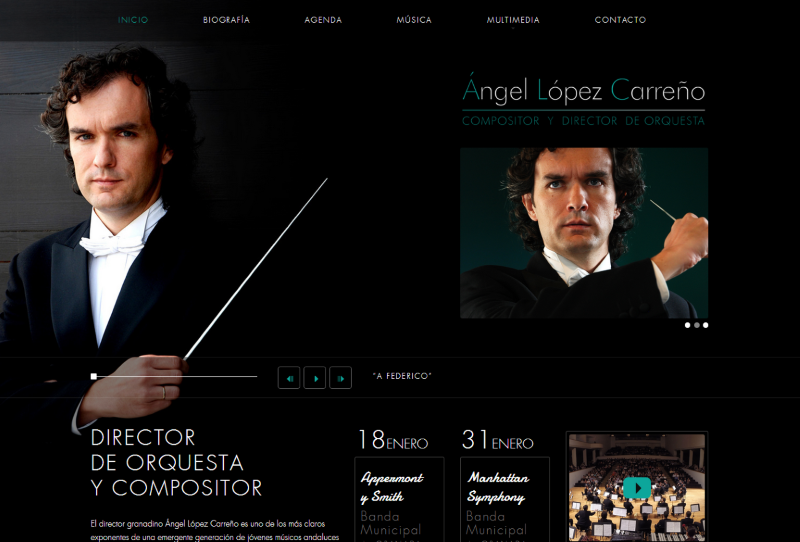Click the audio progress slider handle

click(x=93, y=377)
